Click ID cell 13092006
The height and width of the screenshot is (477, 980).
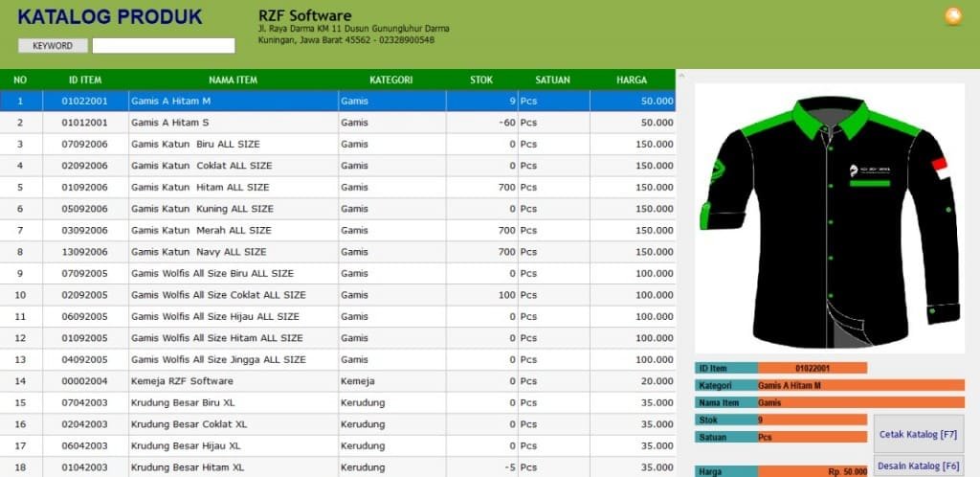(x=85, y=252)
